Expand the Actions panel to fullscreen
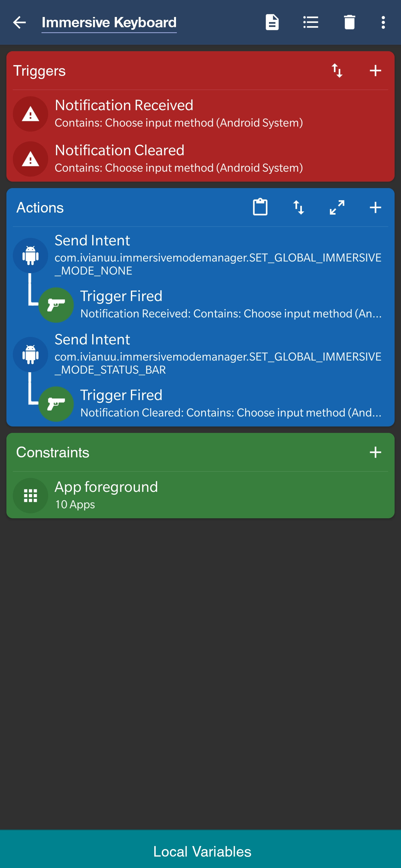The width and height of the screenshot is (401, 868). pyautogui.click(x=337, y=207)
